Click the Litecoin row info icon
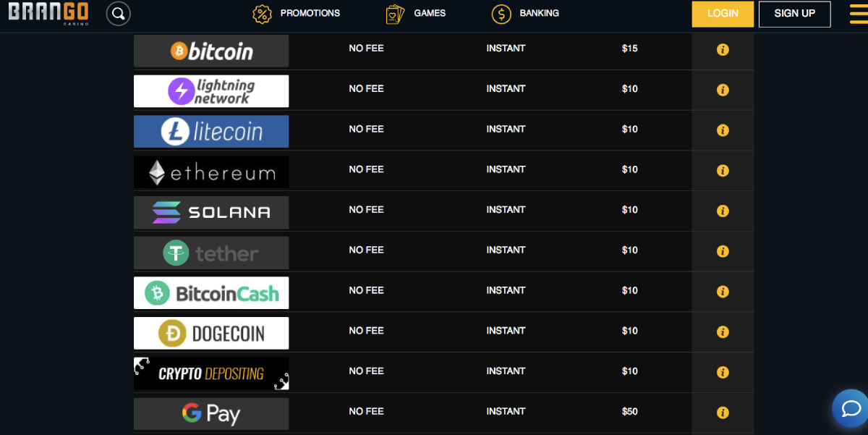The height and width of the screenshot is (435, 868). point(722,130)
